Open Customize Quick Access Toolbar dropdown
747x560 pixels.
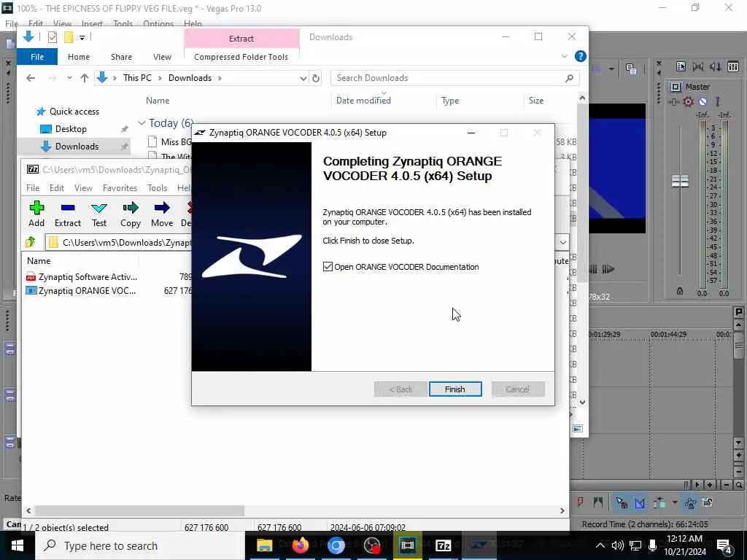pyautogui.click(x=82, y=37)
